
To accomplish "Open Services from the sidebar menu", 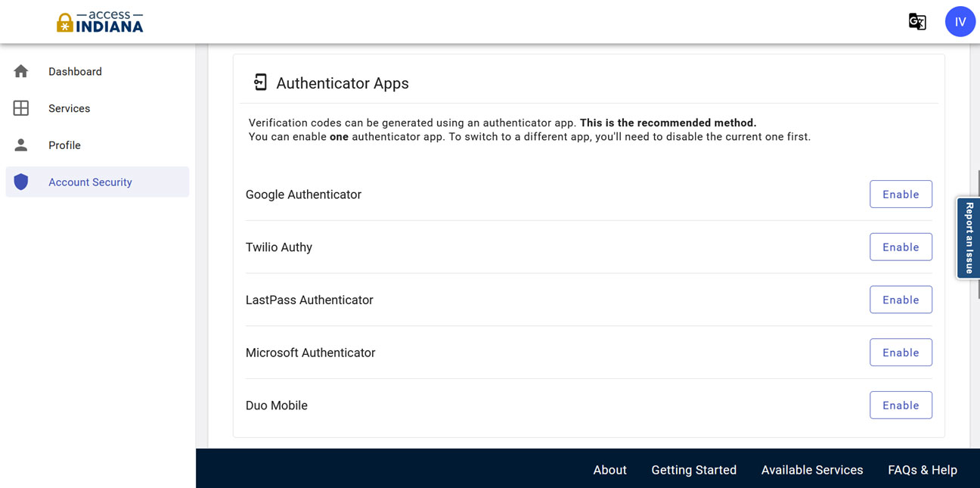I will pyautogui.click(x=69, y=108).
